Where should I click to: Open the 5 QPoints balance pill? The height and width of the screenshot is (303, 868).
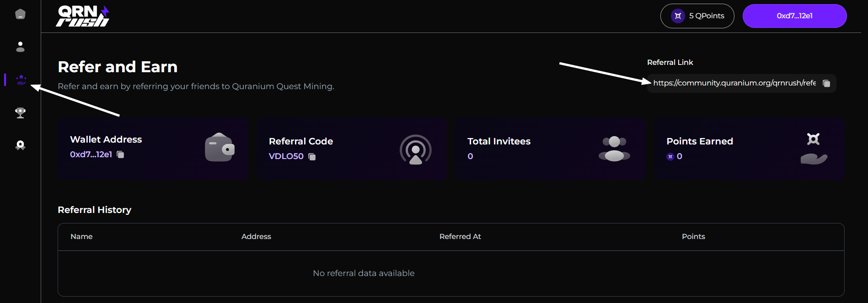point(697,16)
